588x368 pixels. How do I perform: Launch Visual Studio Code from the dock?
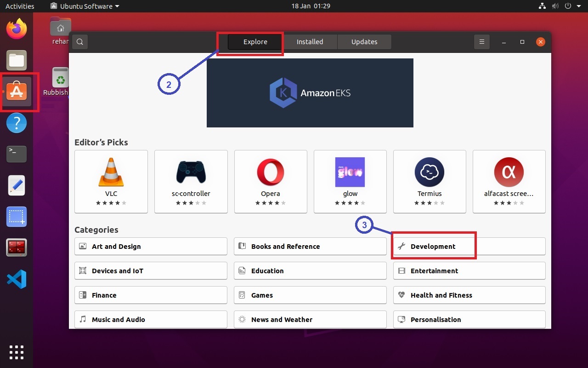click(x=16, y=279)
